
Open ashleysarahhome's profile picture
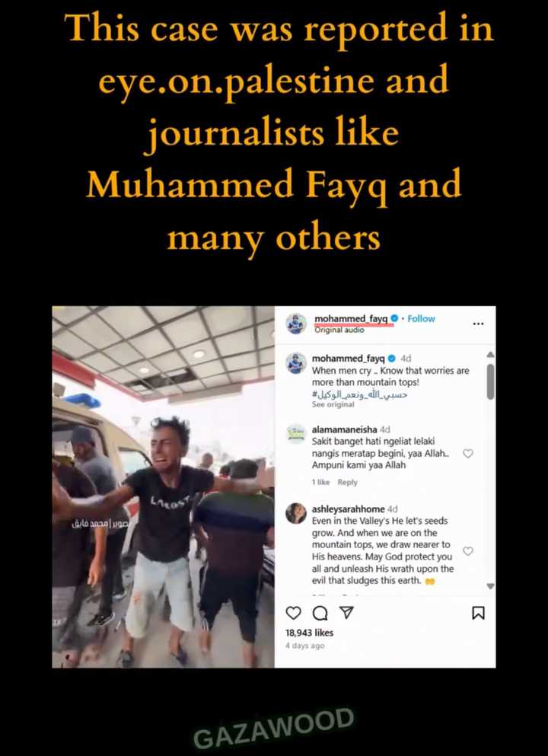pos(295,513)
